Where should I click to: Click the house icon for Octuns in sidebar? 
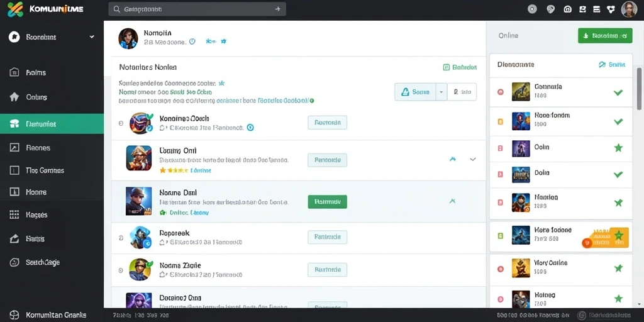pos(14,97)
